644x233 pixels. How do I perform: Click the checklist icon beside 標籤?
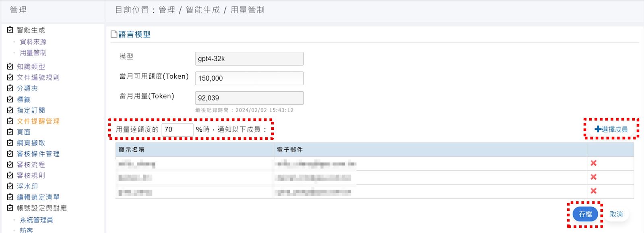[10, 99]
